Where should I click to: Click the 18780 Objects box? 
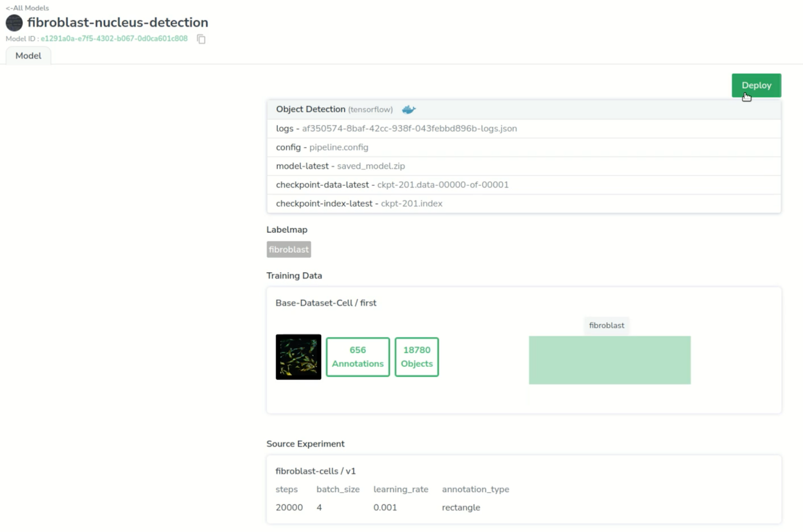click(417, 357)
